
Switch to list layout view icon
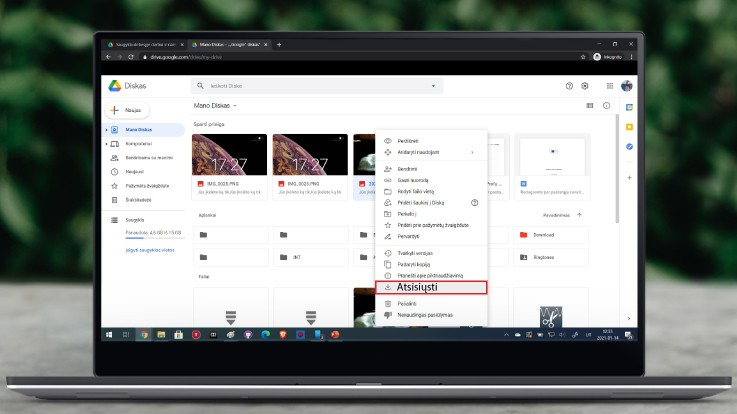click(x=590, y=105)
